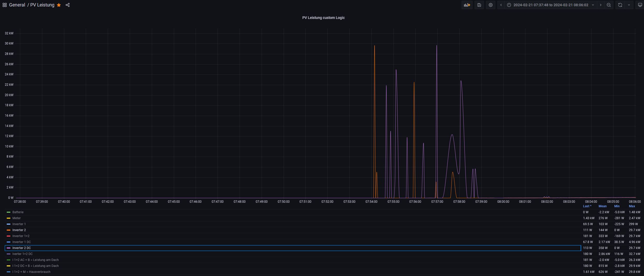Click Meter last value 1.43 kW
The width and height of the screenshot is (644, 276).
(x=589, y=218)
